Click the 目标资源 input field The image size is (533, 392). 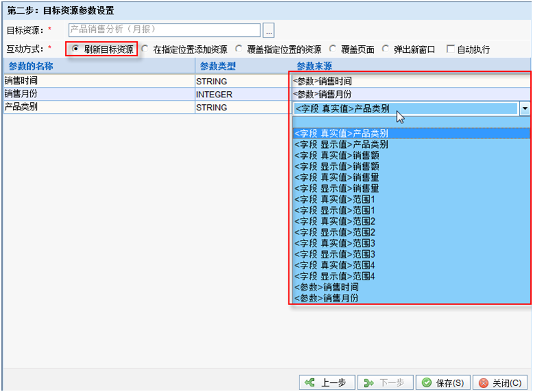tap(164, 30)
